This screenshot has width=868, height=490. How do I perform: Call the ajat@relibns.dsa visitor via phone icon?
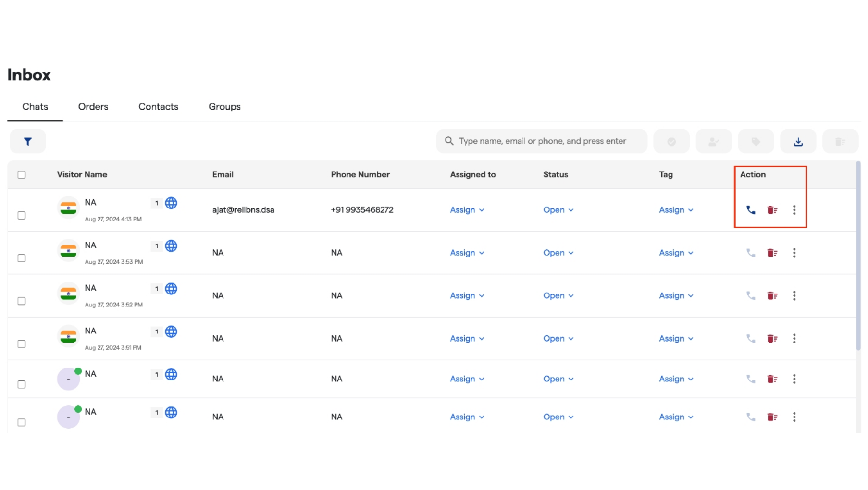pos(750,210)
